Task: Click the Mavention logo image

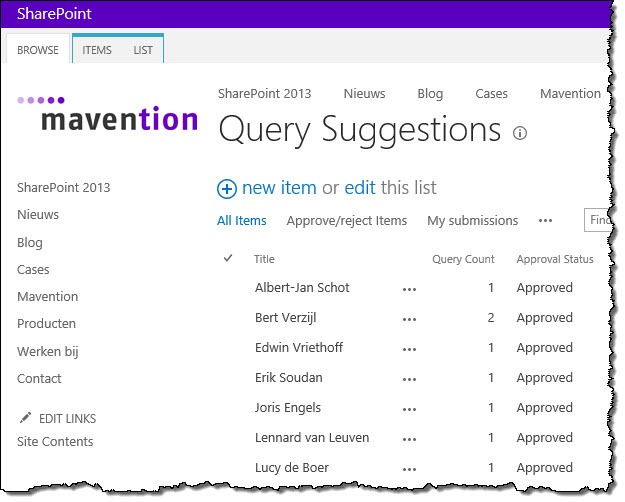Action: coord(108,114)
